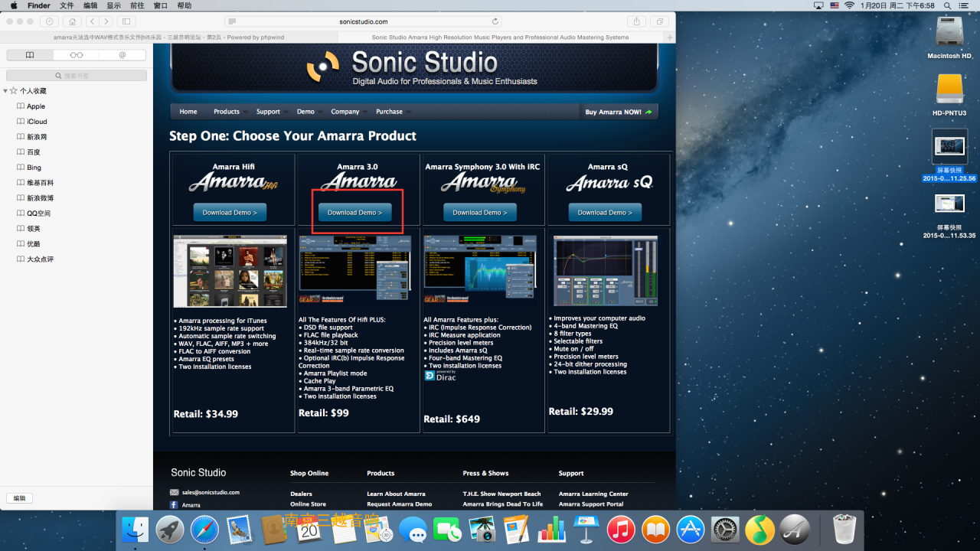Open the App Store dock icon
Screen dimensions: 980x551
point(691,530)
